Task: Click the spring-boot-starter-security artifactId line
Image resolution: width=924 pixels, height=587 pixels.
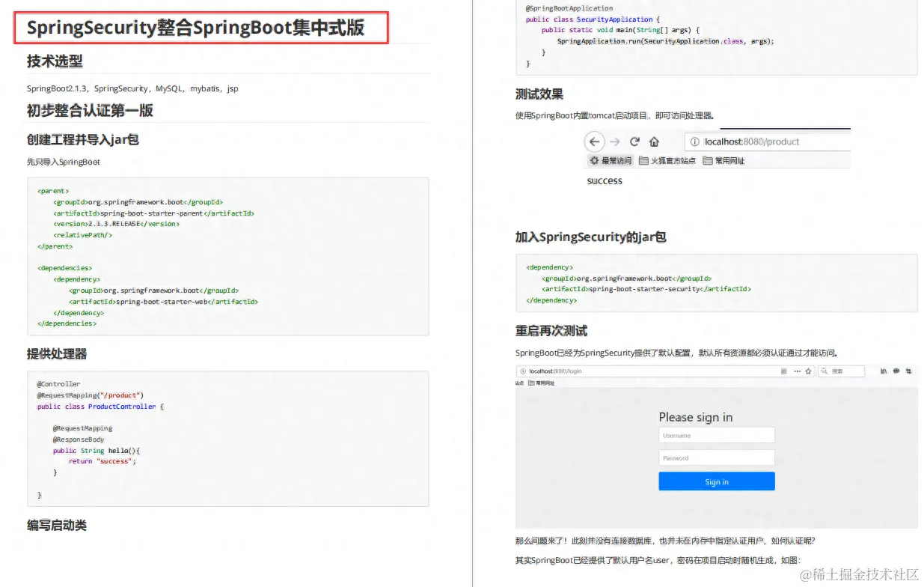Action: 646,289
